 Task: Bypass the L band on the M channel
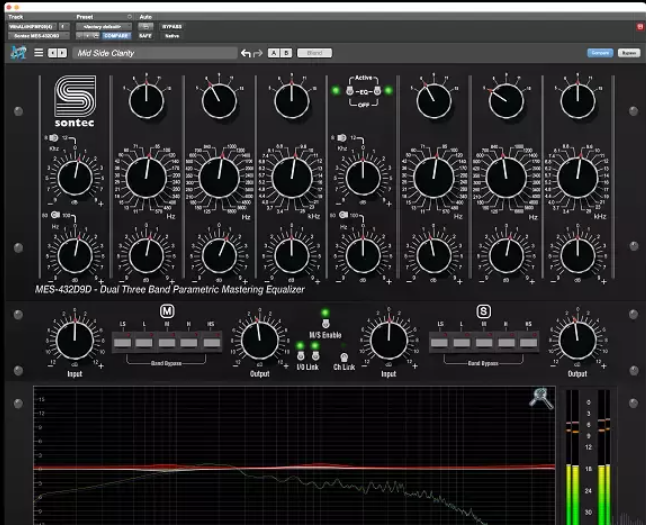pos(144,342)
